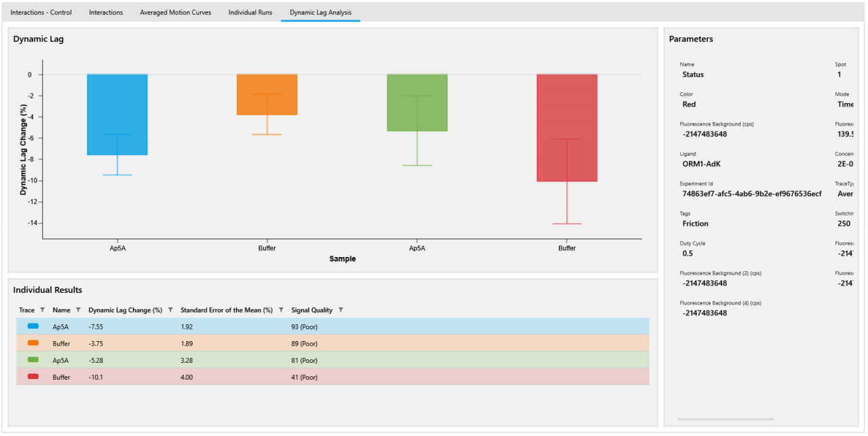Click orange trace swatch for Buffer row
Screen dimensions: 868x436
coord(33,343)
